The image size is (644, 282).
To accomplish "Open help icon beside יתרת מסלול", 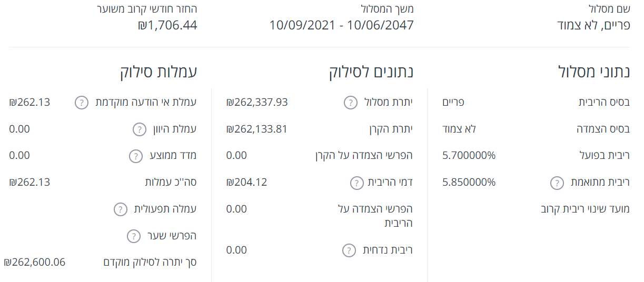I will click(x=351, y=103).
